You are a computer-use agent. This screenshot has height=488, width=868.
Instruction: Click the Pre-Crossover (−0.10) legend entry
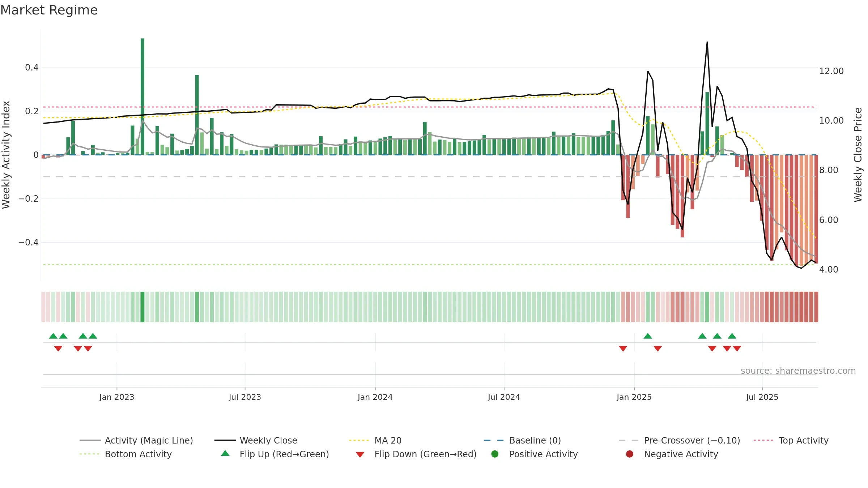tap(679, 440)
